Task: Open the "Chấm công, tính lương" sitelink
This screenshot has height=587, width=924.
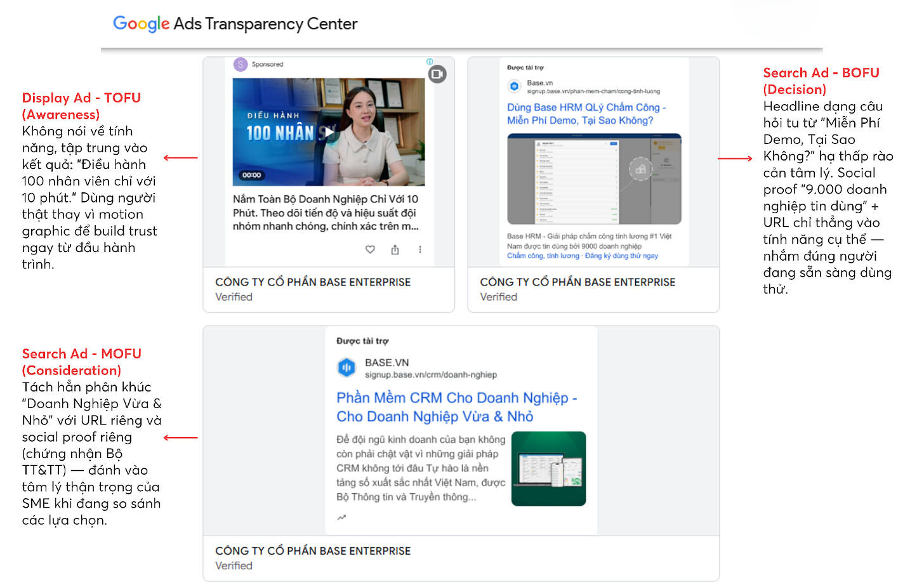Action: coord(543,256)
